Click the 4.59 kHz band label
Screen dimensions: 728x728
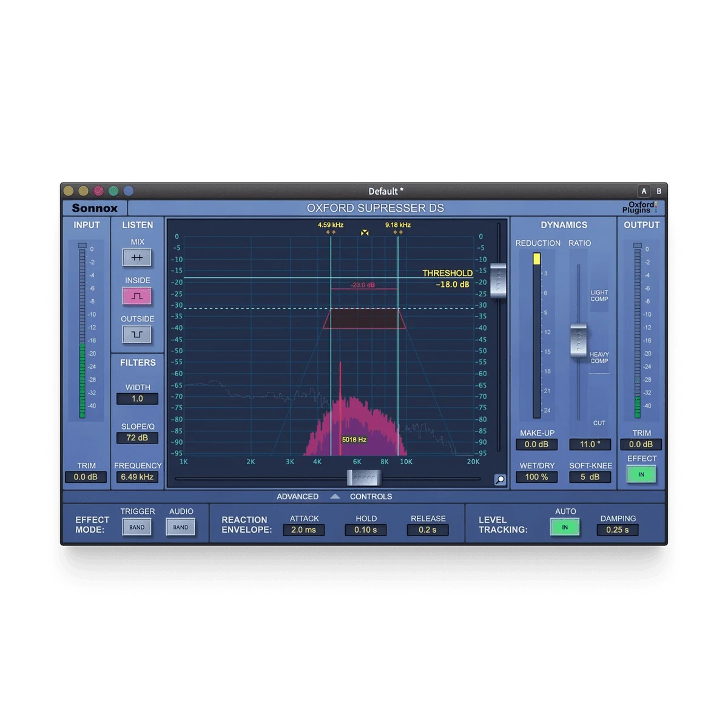331,225
